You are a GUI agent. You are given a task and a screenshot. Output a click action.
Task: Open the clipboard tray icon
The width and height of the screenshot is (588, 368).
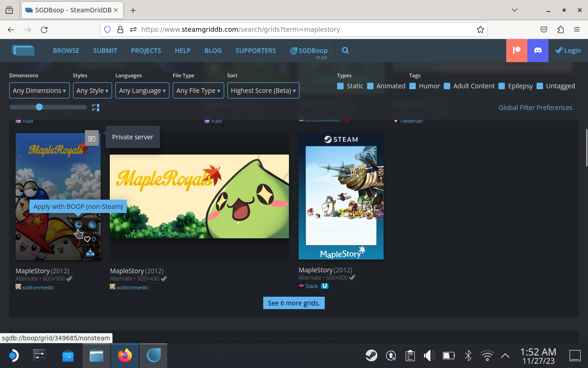point(410,356)
